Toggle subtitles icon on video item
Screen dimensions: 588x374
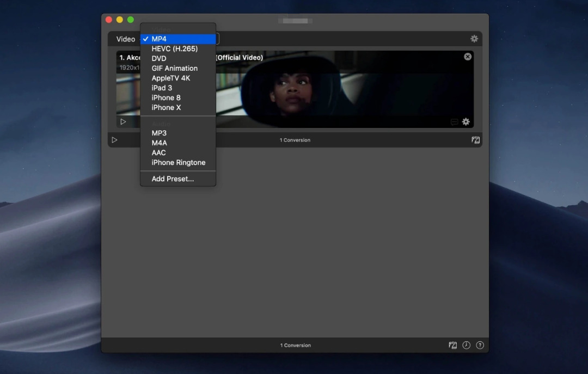tap(454, 122)
